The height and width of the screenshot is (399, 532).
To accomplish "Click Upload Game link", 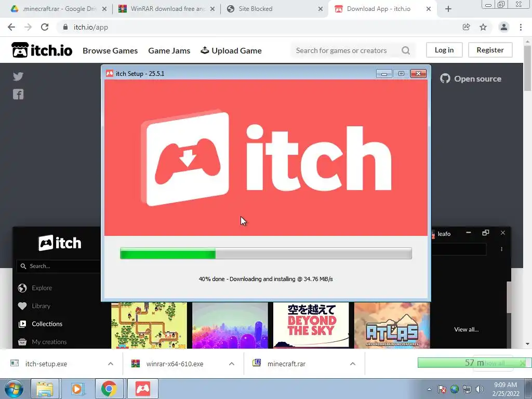I will [231, 50].
